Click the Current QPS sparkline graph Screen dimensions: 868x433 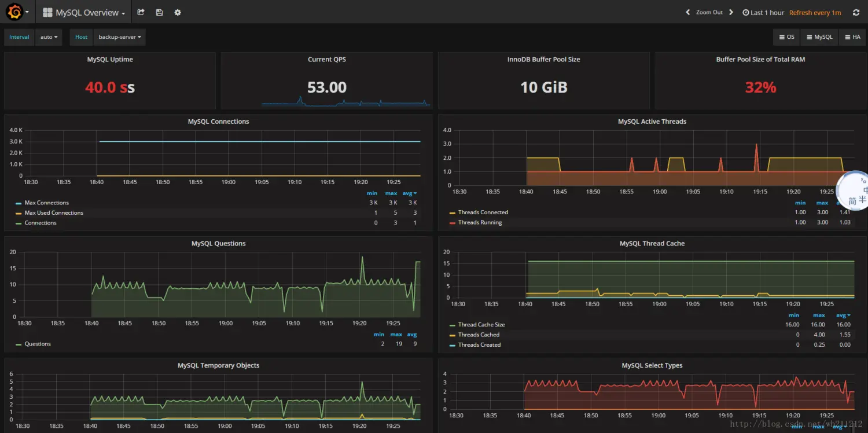coord(345,102)
